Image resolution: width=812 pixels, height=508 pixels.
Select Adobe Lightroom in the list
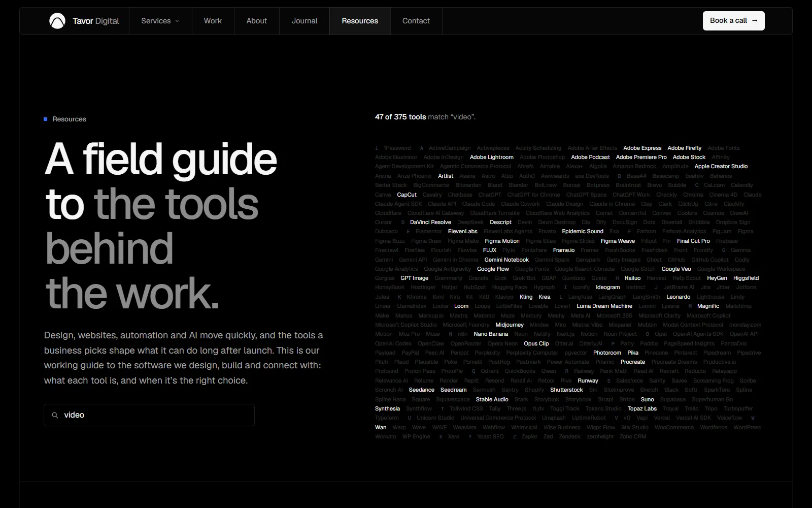(492, 157)
